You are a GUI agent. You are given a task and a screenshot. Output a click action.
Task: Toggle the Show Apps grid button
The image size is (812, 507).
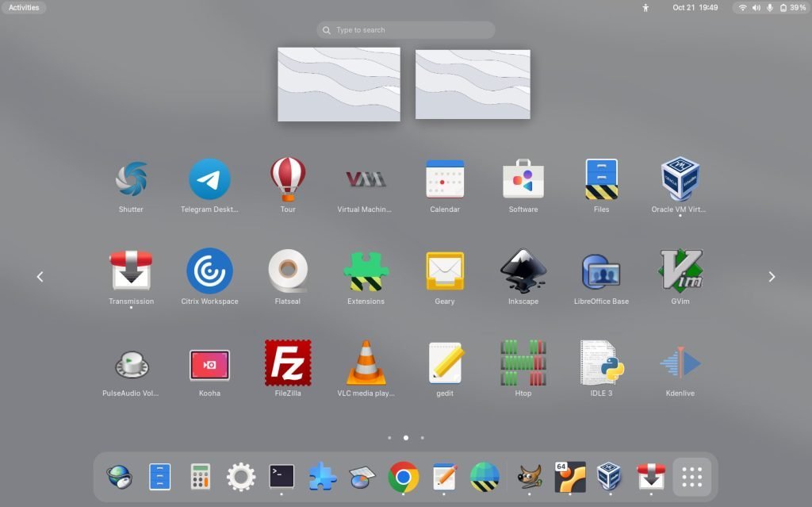pyautogui.click(x=691, y=477)
